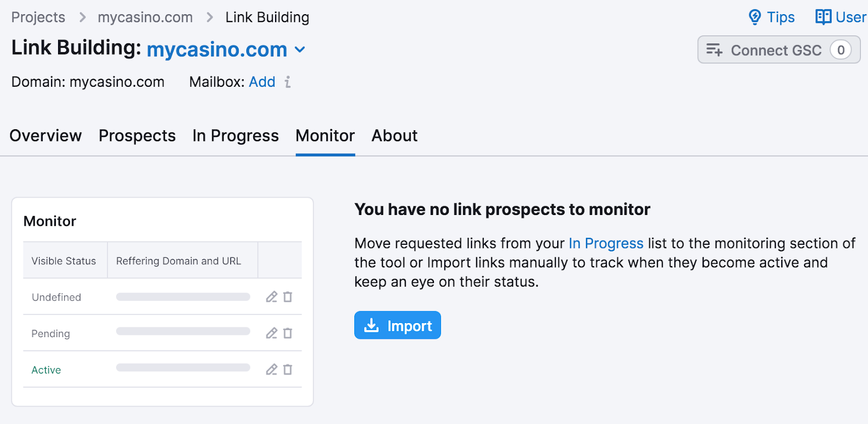Open the In Progress link in description

[x=605, y=243]
